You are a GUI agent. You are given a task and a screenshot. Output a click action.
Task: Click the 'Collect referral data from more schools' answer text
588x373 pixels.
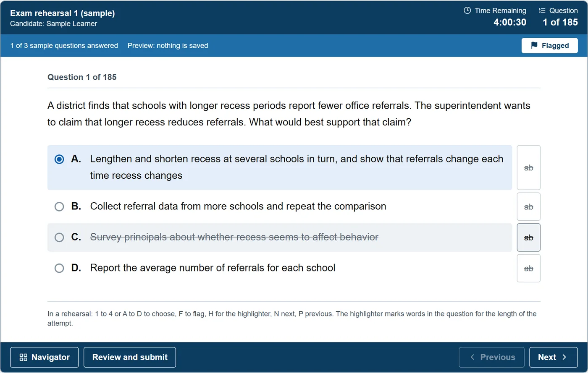coord(238,206)
